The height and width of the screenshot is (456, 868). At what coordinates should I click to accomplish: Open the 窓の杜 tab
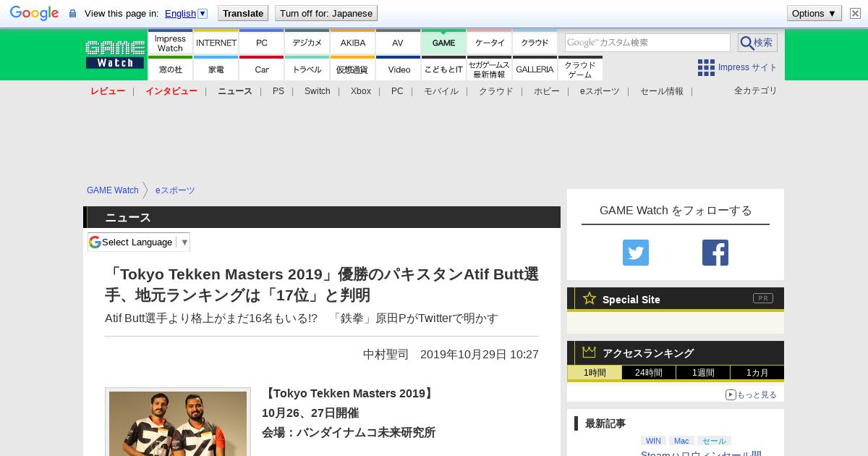coord(170,69)
